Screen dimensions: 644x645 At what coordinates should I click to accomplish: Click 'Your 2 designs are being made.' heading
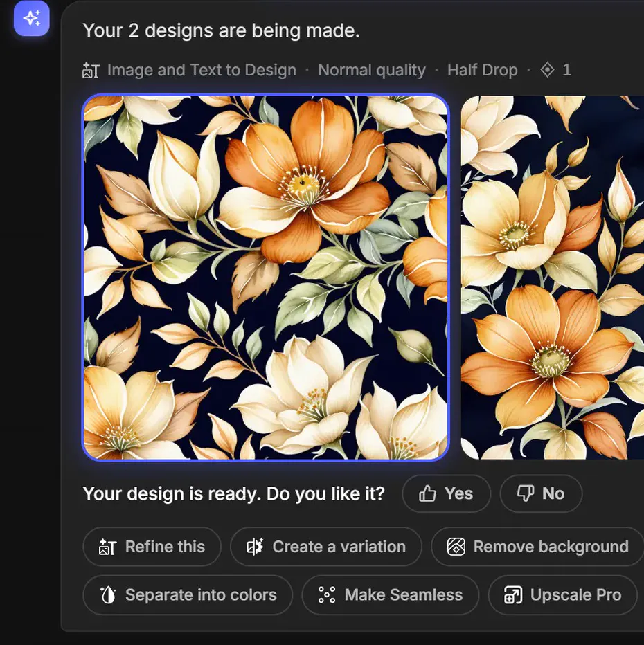pyautogui.click(x=221, y=30)
